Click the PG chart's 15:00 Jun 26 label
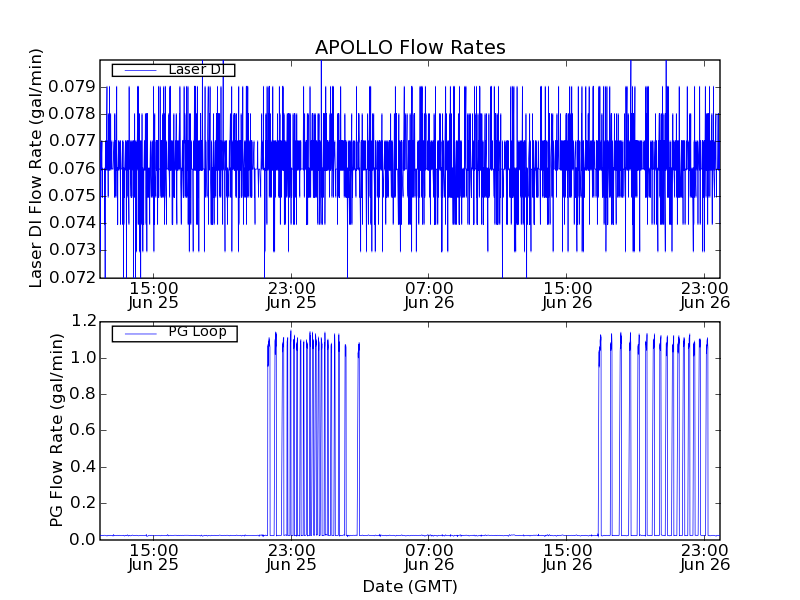Screen dimensions: 800x600 click(567, 558)
